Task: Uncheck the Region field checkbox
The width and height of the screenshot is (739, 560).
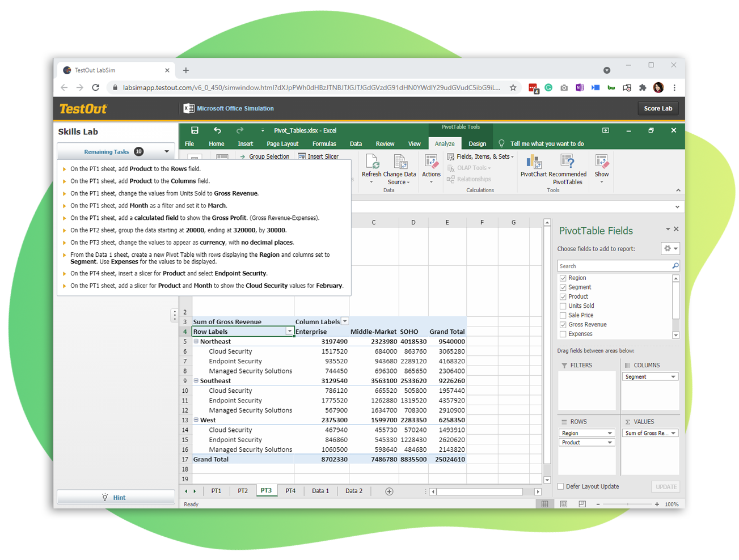Action: tap(563, 278)
